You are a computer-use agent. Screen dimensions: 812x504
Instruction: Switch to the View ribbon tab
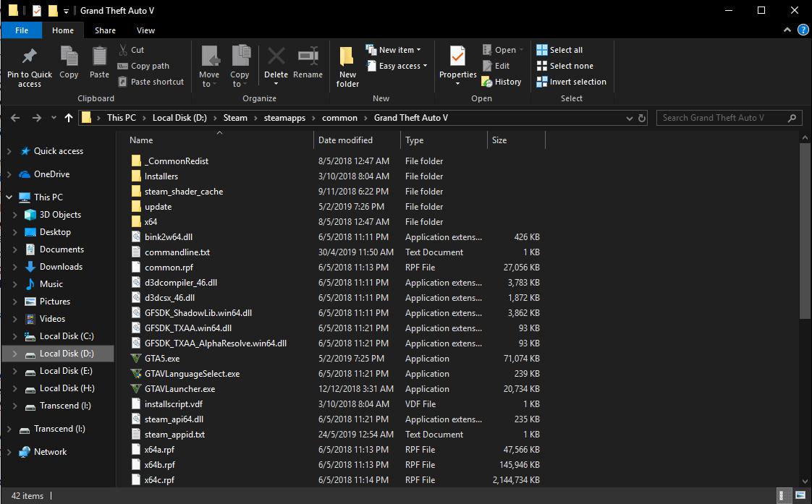tap(145, 30)
